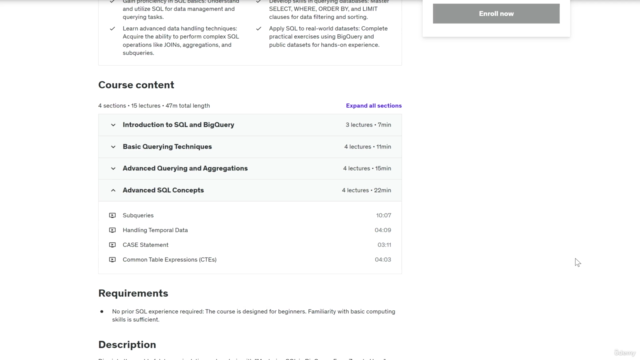Viewport: 640px width, 360px height.
Task: Collapse Advanced SQL Concepts chevron
Action: pos(113,190)
